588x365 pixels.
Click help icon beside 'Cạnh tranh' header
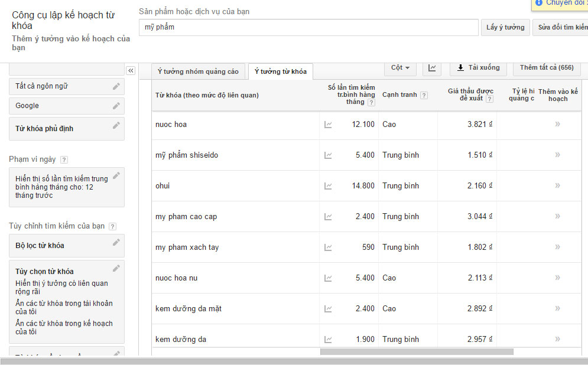pos(424,95)
